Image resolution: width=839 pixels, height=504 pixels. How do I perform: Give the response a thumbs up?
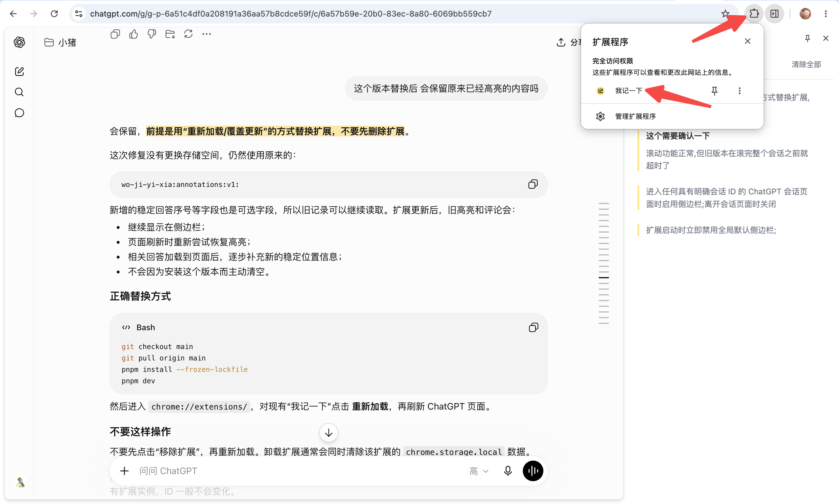pyautogui.click(x=134, y=34)
